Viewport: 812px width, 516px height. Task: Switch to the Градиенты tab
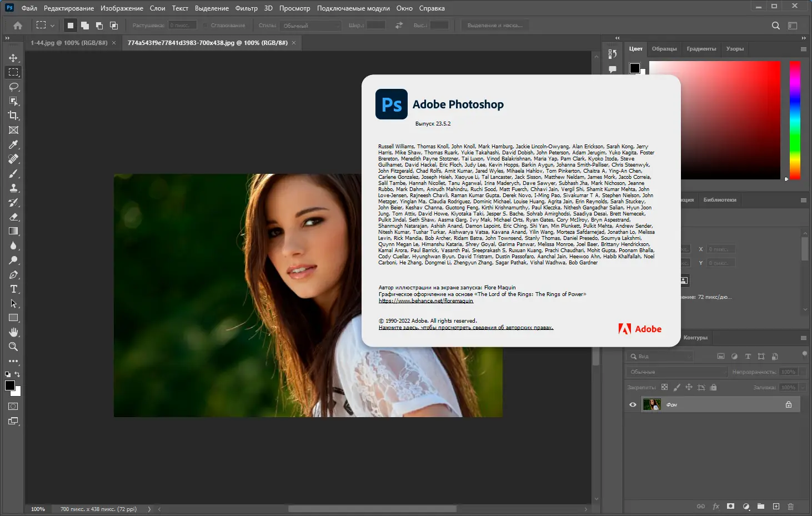[701, 49]
